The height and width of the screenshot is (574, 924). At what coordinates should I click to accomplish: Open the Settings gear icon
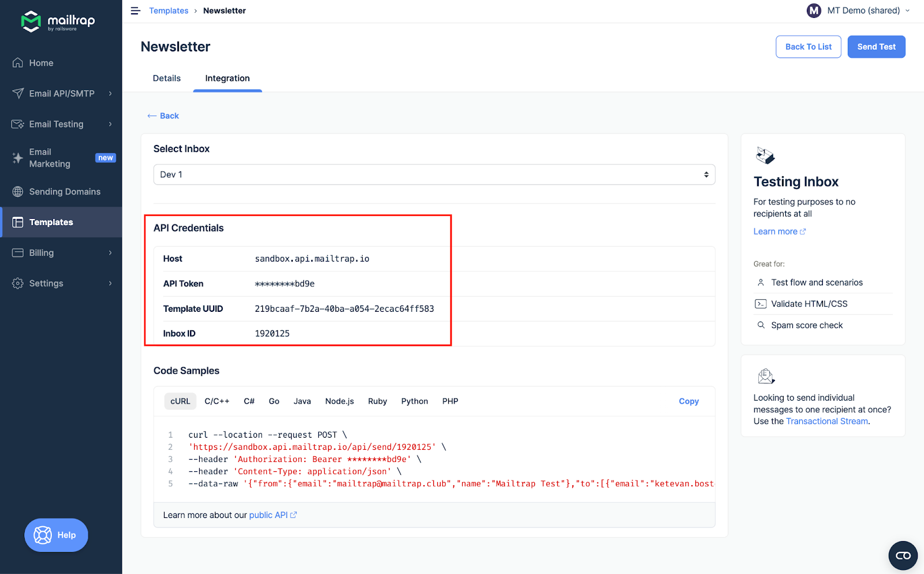pyautogui.click(x=17, y=283)
